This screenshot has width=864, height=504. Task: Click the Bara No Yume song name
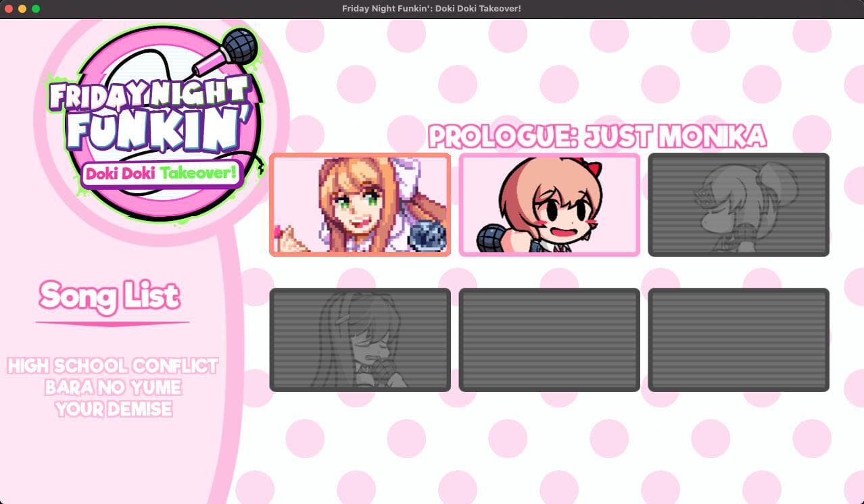point(113,387)
